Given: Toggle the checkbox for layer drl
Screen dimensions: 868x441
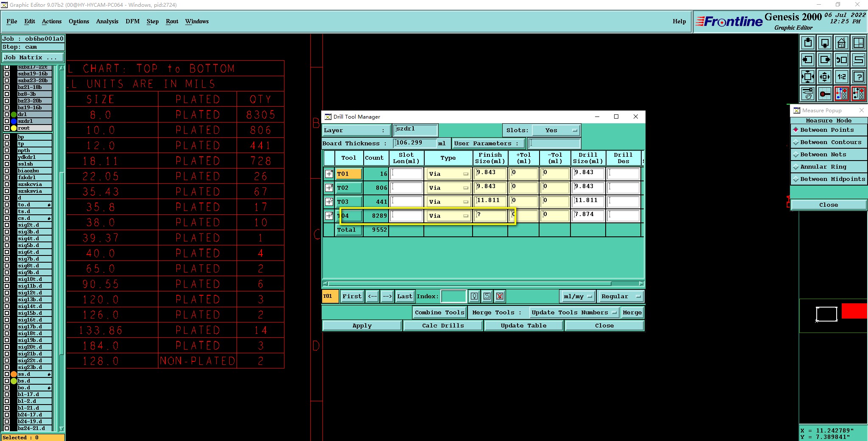Looking at the screenshot, I should (7, 114).
